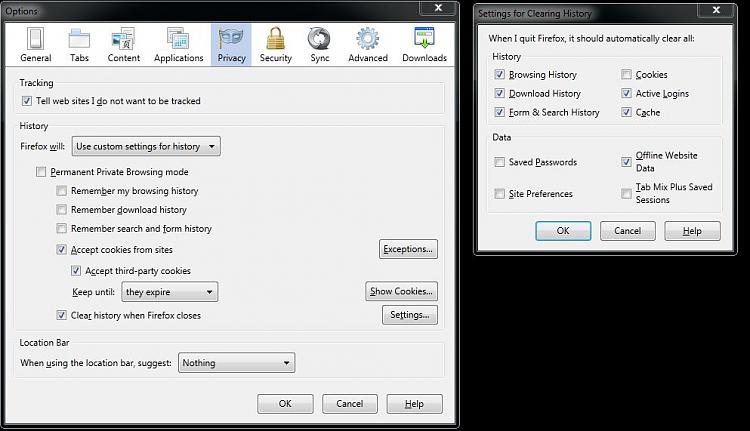Click Cancel in Settings for Clearing History
Viewport: 750px width, 431px height.
pos(628,231)
